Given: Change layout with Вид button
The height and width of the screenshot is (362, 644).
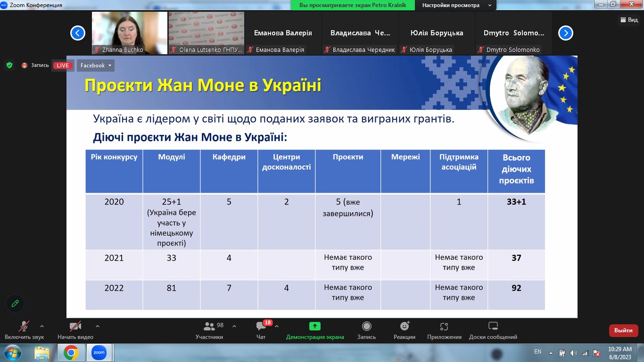Looking at the screenshot, I should pos(628,20).
